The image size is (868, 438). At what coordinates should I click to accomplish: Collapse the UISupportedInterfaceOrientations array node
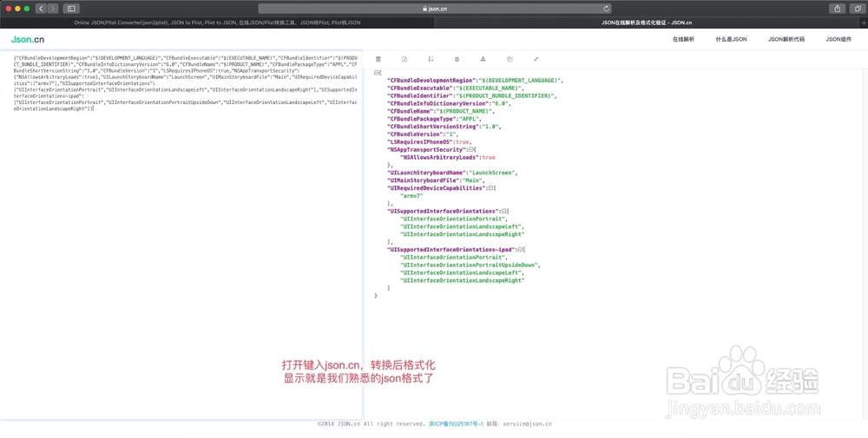(x=503, y=212)
